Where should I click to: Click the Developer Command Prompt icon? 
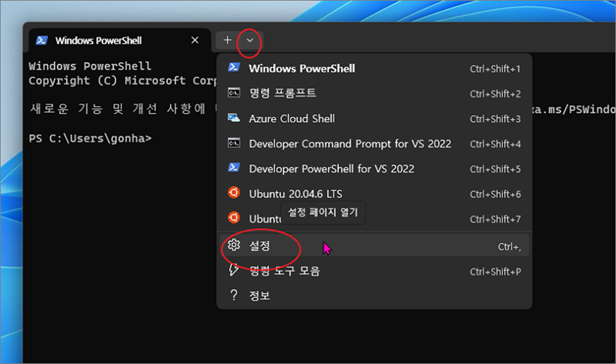coord(234,143)
